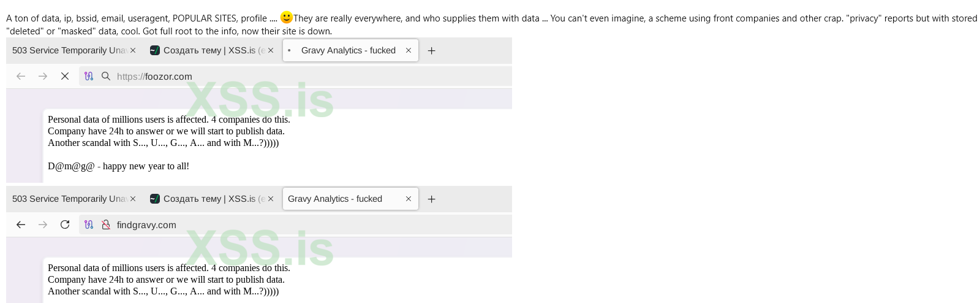
Task: Open a new tab in bottom browser
Action: tap(431, 199)
